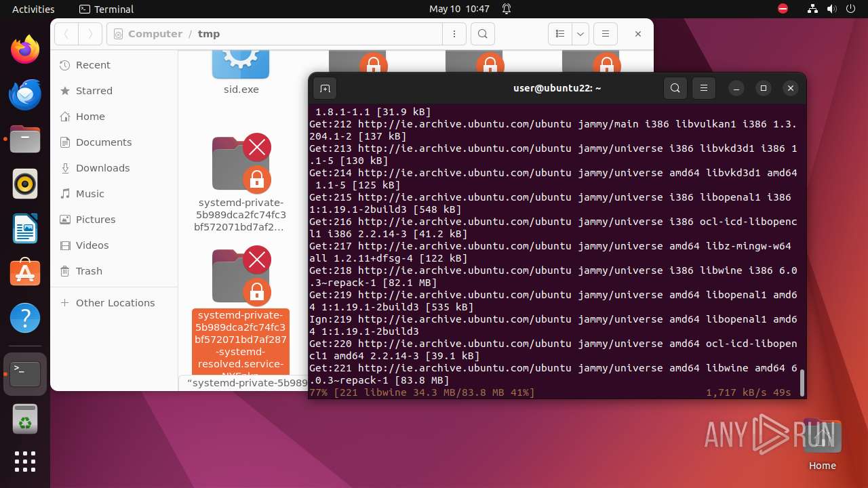The height and width of the screenshot is (488, 868).
Task: Open Music in the Files sidebar
Action: [x=114, y=194]
